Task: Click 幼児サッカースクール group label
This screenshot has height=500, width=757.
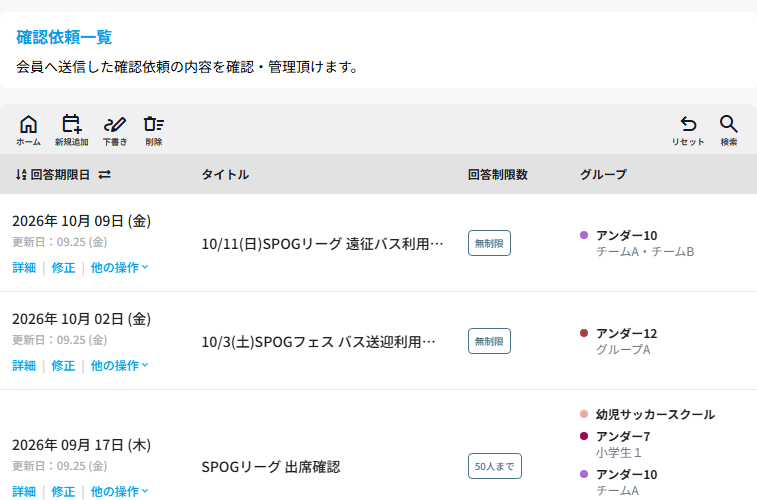Action: coord(656,415)
